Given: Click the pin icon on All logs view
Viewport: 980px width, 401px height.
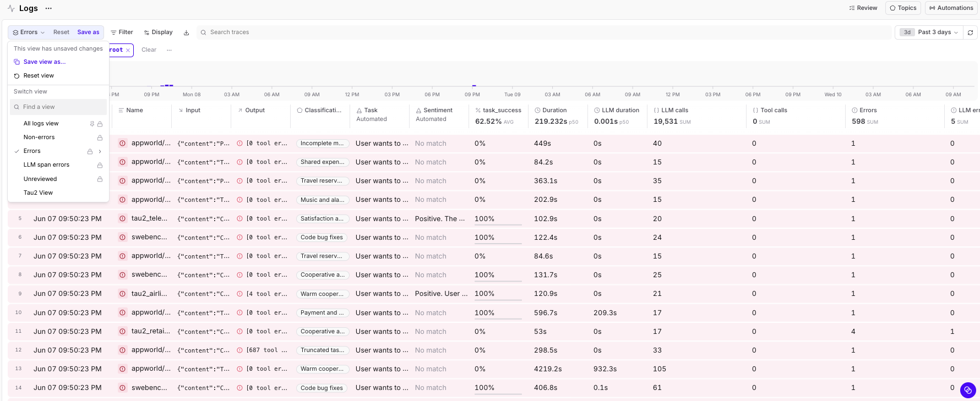Looking at the screenshot, I should (92, 124).
